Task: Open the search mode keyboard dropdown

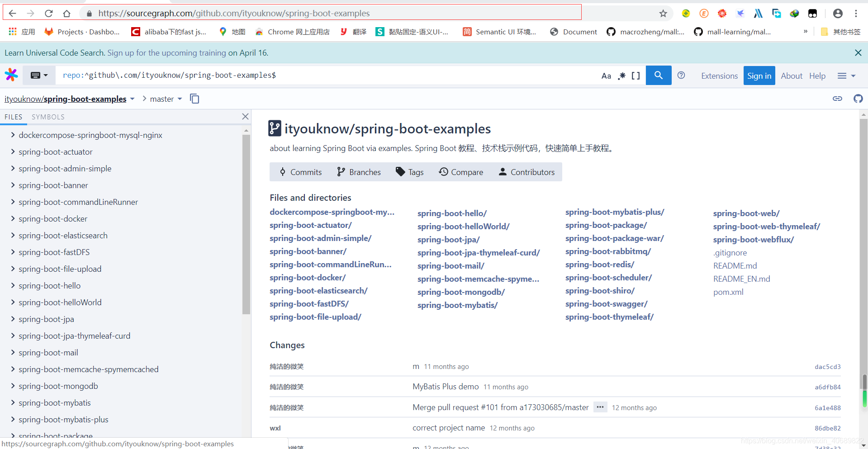Action: [39, 76]
